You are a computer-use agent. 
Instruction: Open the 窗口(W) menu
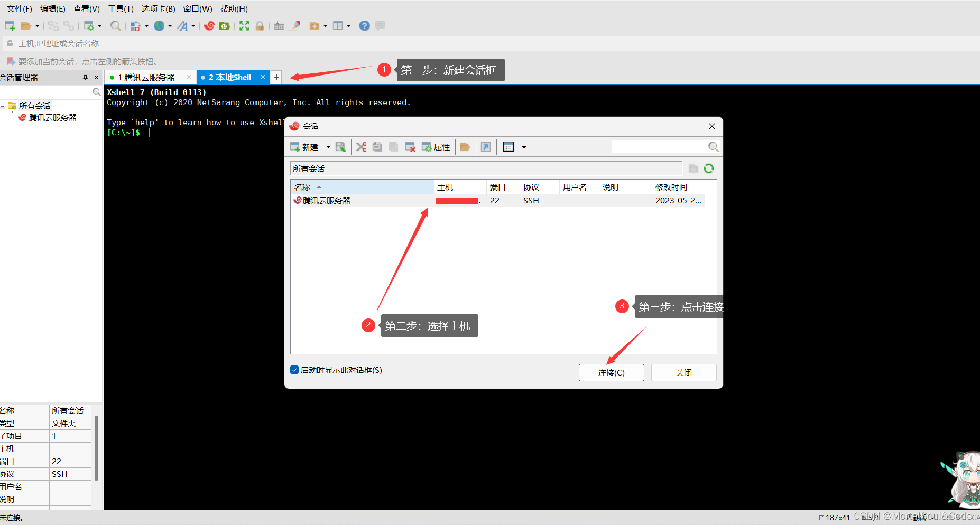point(198,9)
